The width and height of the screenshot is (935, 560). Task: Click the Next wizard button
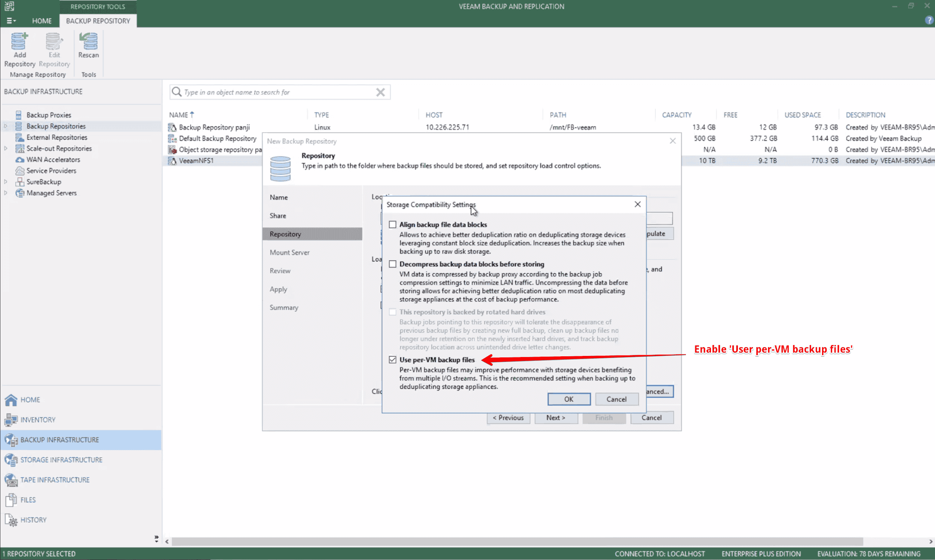tap(556, 418)
